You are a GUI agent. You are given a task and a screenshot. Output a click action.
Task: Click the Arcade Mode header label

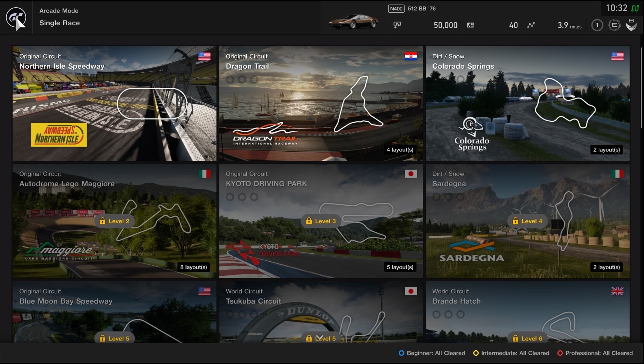point(59,11)
